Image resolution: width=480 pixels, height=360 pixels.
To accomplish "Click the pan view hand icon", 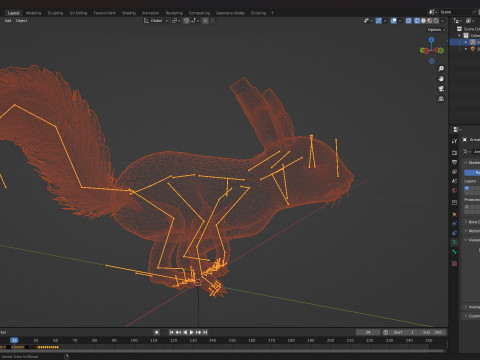I will [441, 79].
